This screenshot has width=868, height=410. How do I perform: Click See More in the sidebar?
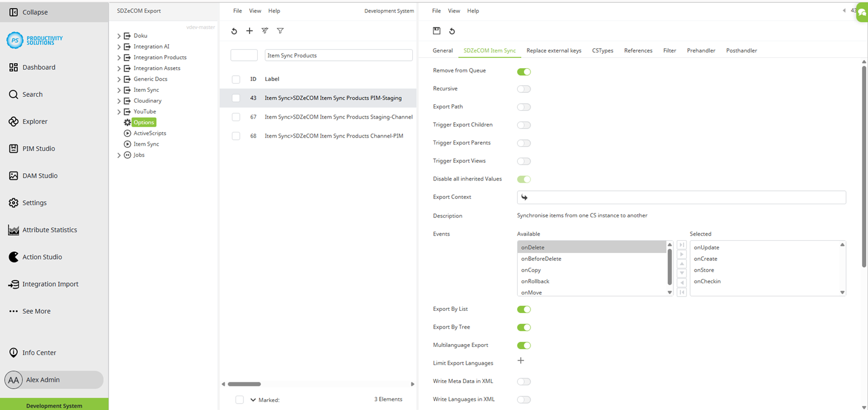(29, 311)
